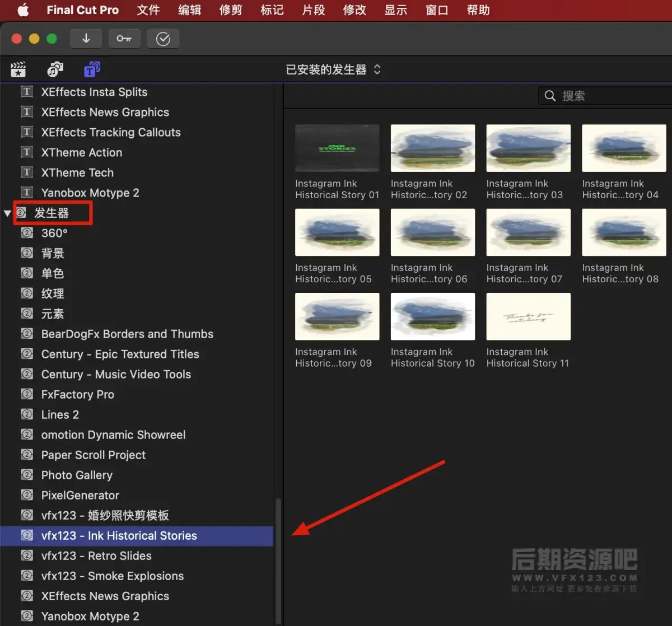Open the Apple menu

(x=23, y=10)
